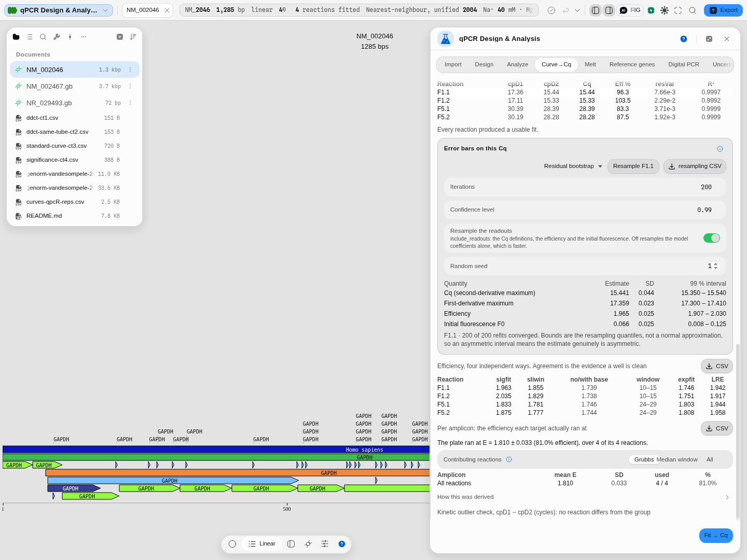Click the blue help icon in bottom toolbar
The image size is (747, 560).
(342, 544)
